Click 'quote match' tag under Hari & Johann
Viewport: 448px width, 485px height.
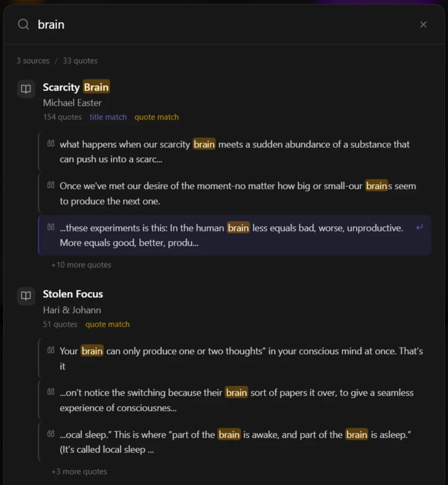107,324
